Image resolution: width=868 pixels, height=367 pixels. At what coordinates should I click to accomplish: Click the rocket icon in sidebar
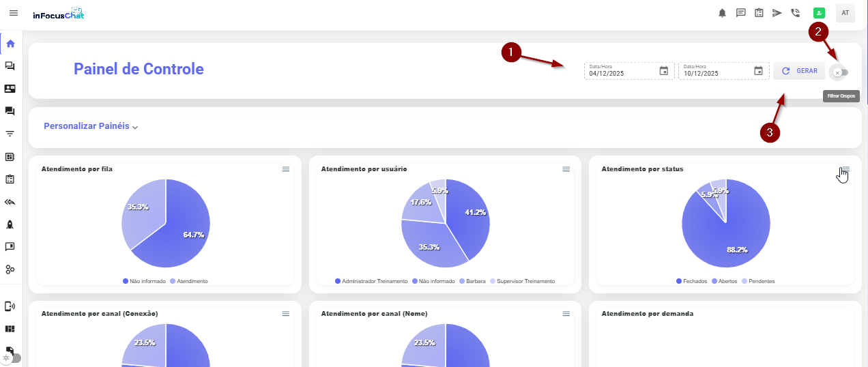coord(10,224)
